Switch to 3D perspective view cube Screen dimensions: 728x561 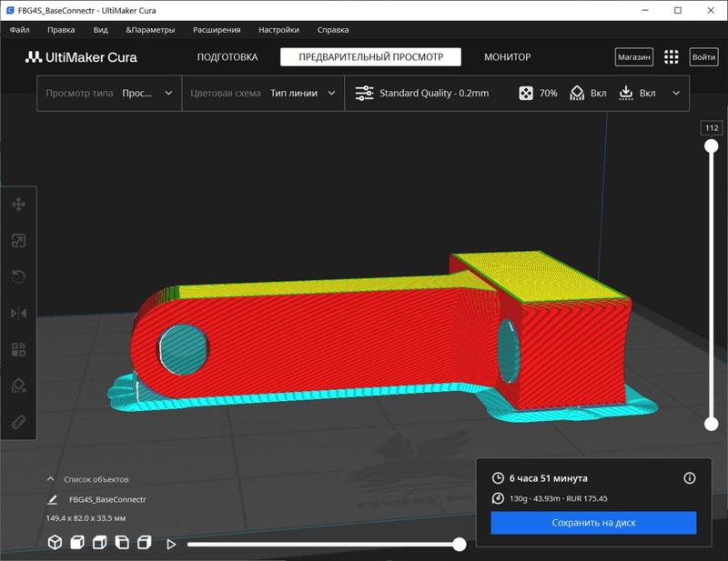[x=55, y=543]
